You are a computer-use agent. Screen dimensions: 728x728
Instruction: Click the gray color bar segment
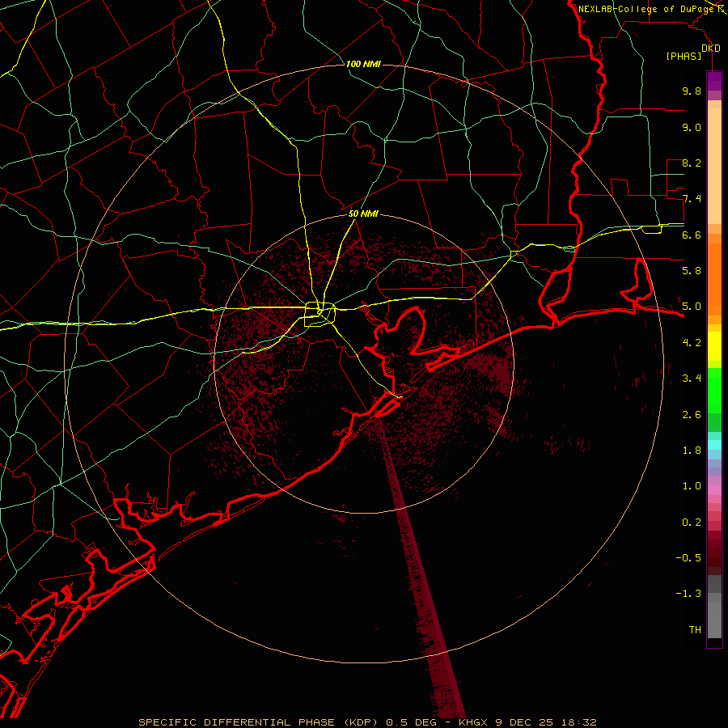click(x=714, y=607)
